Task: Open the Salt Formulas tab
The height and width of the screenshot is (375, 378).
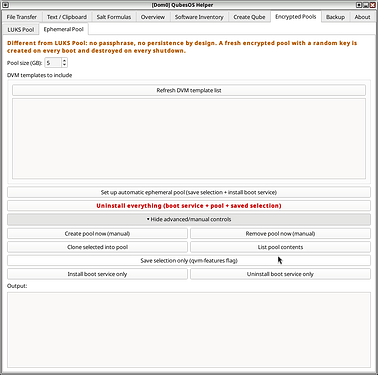Action: pyautogui.click(x=114, y=17)
